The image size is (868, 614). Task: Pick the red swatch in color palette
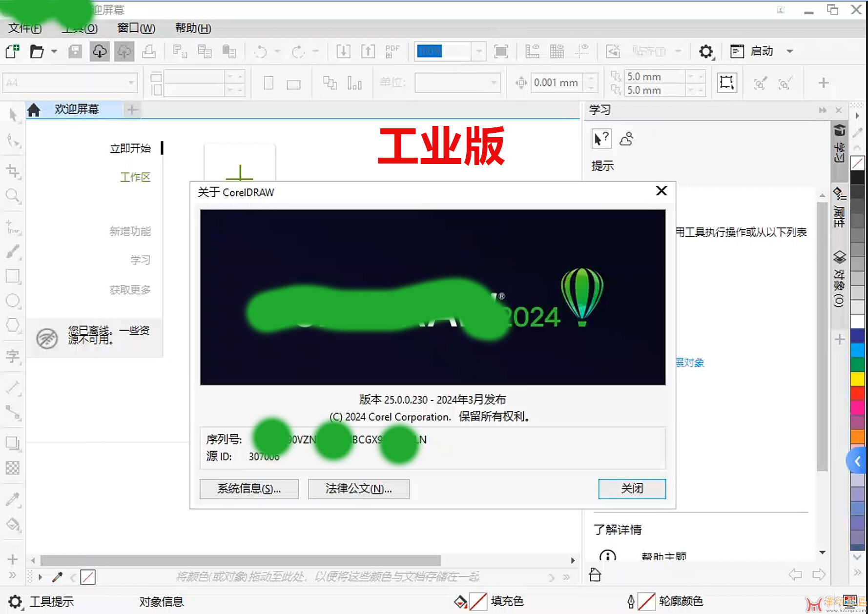click(857, 393)
